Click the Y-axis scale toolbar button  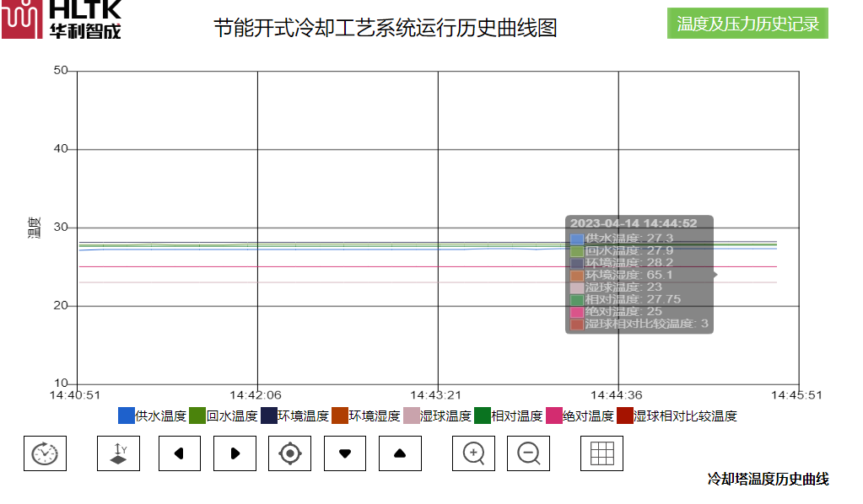tap(119, 453)
